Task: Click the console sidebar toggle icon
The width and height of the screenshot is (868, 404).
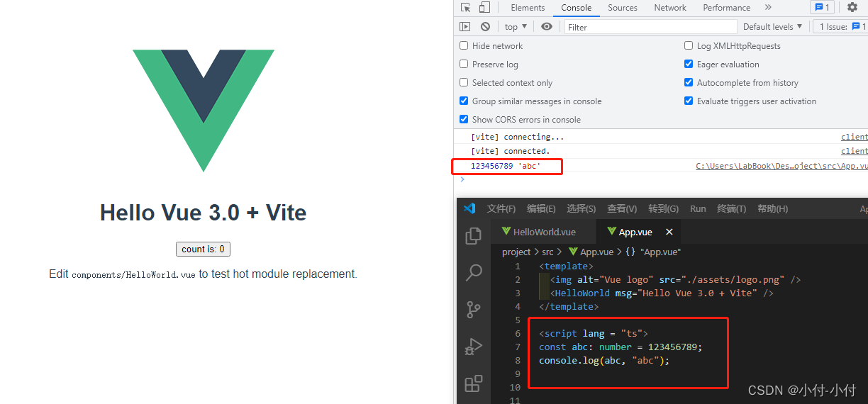Action: pos(465,27)
